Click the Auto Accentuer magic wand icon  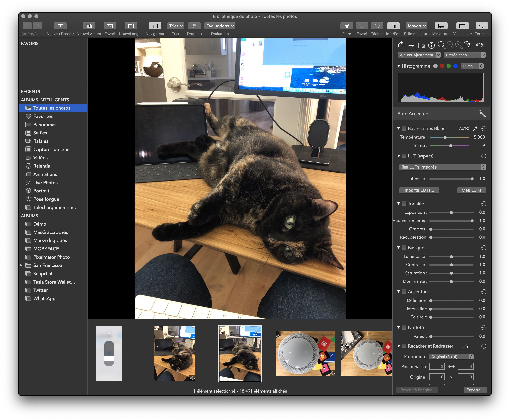pos(482,113)
